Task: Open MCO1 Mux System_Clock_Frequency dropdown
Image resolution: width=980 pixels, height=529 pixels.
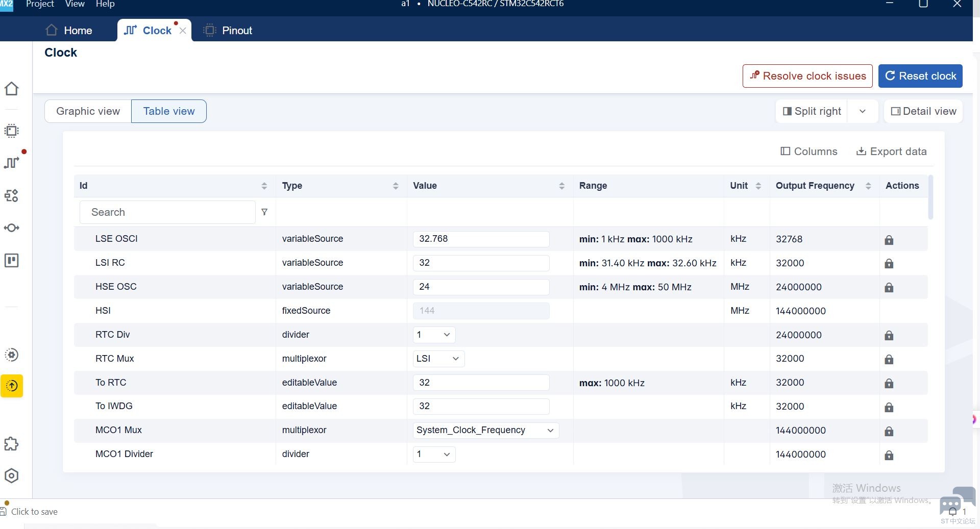Action: coord(486,430)
